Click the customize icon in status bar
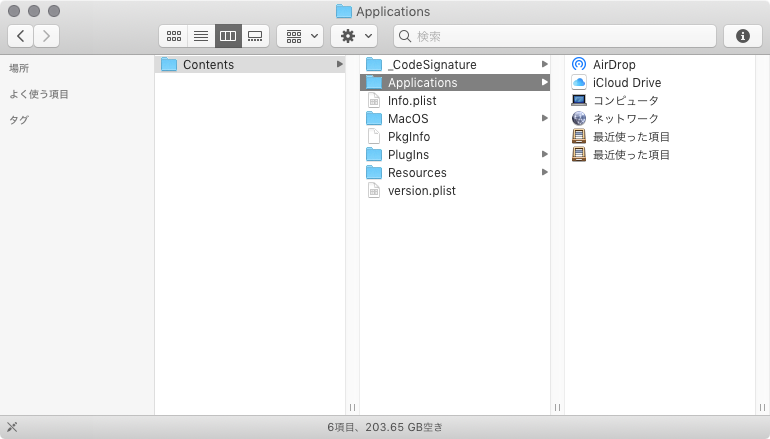The image size is (770, 439). click(x=12, y=426)
